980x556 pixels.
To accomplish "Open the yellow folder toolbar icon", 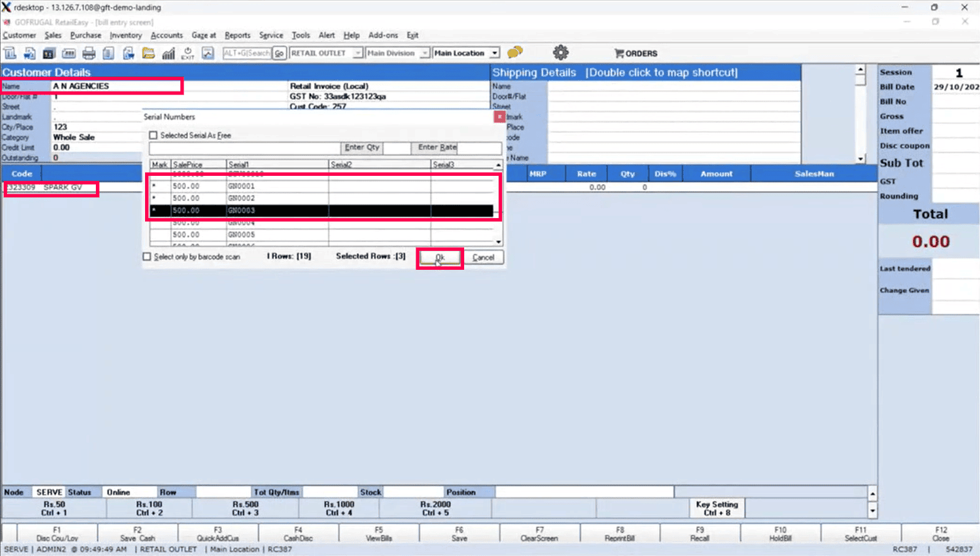I will click(148, 54).
